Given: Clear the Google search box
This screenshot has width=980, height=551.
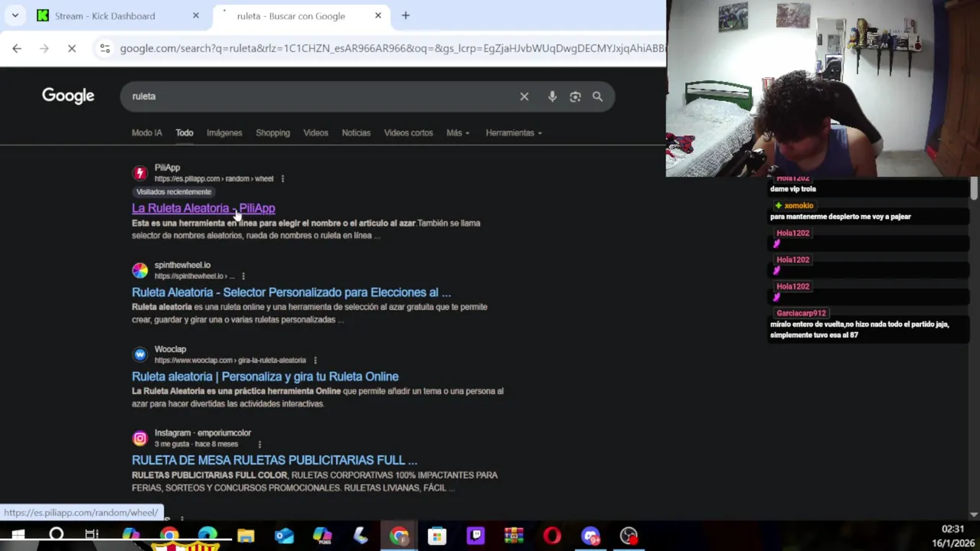Looking at the screenshot, I should pos(524,96).
